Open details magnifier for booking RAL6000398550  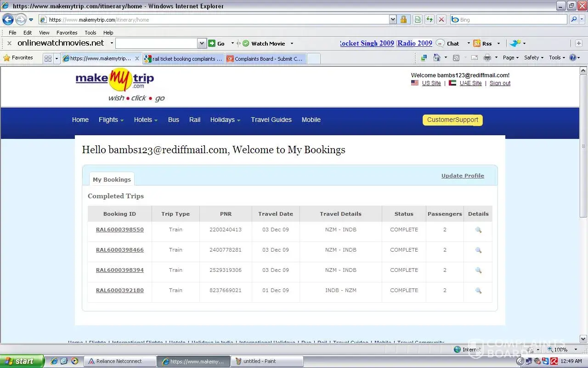pyautogui.click(x=478, y=230)
